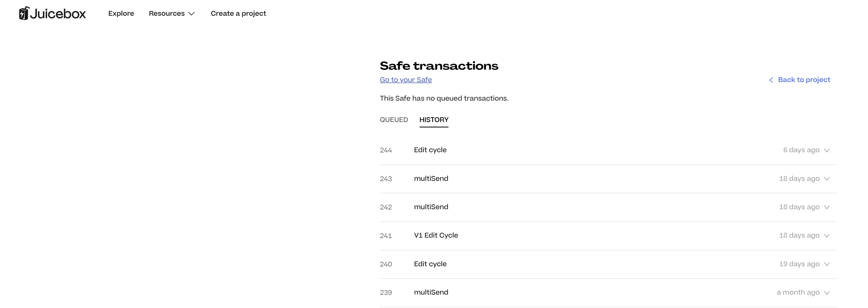
Task: Click the Safe transactions heading
Action: coord(439,66)
